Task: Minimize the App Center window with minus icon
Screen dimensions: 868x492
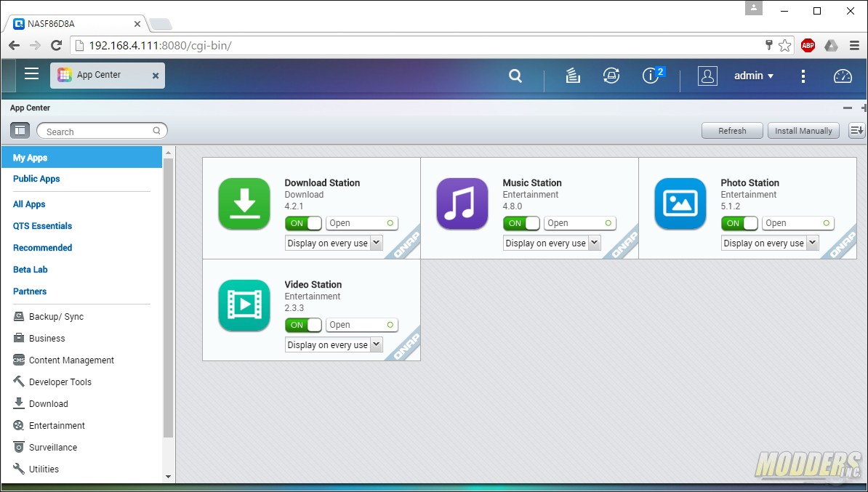Action: (848, 108)
